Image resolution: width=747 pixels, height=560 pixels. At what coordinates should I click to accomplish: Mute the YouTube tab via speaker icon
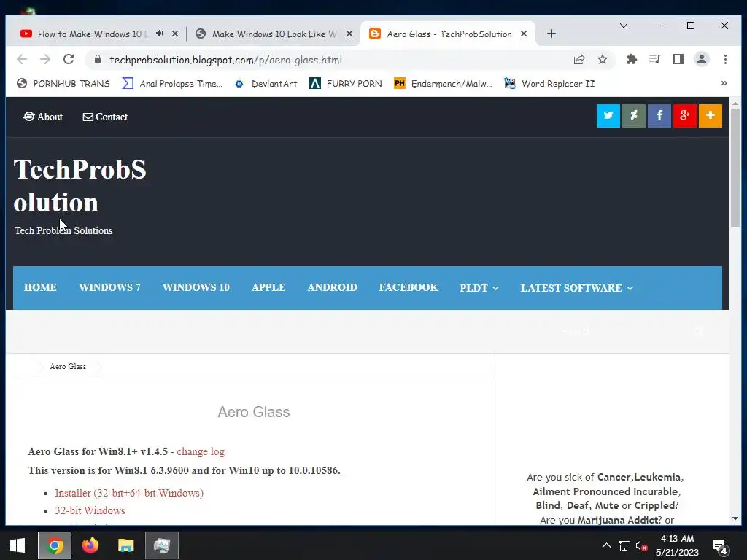[160, 34]
